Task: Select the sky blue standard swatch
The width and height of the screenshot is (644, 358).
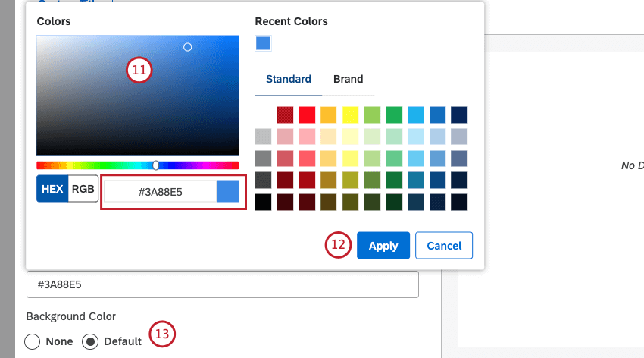Action: (415, 115)
